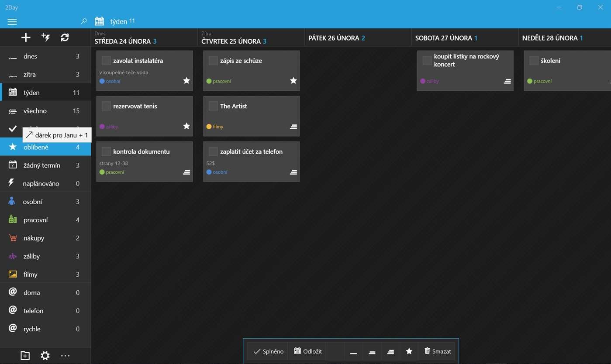
Task: Click the týden 11 title in header
Action: tap(123, 21)
